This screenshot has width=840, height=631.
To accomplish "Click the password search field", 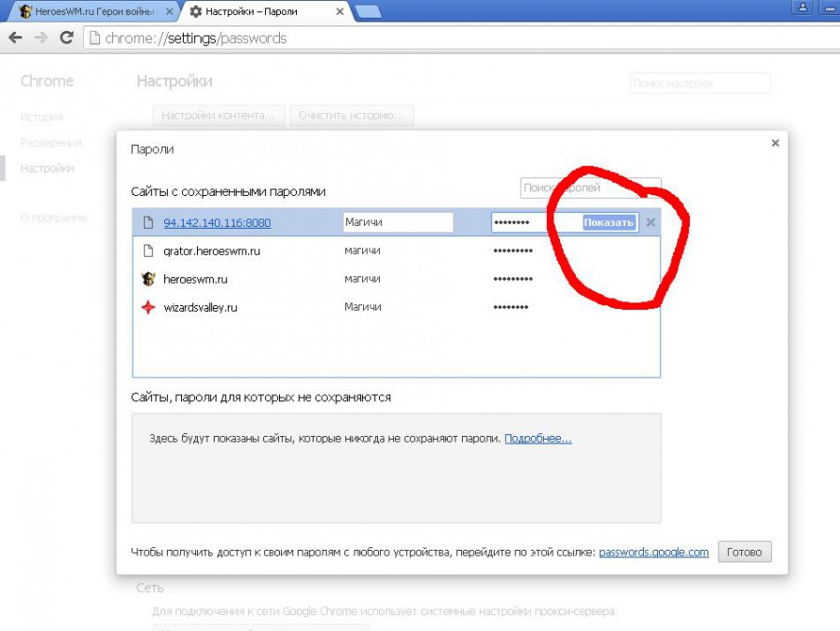I will pos(591,188).
